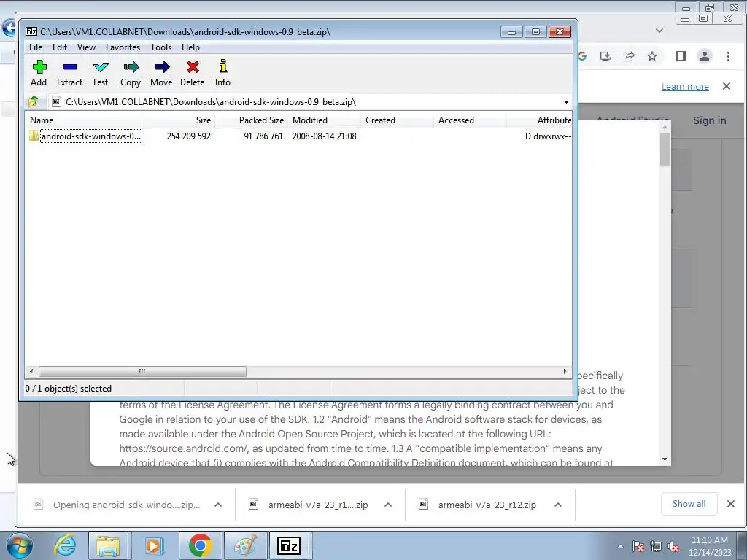Open the Info toolbar icon
747x560 pixels.
222,73
